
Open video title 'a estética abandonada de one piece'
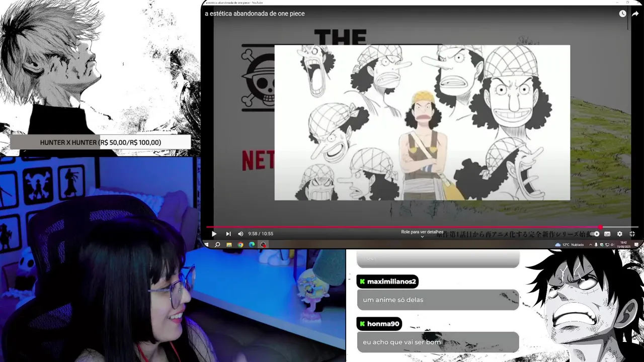(x=255, y=14)
